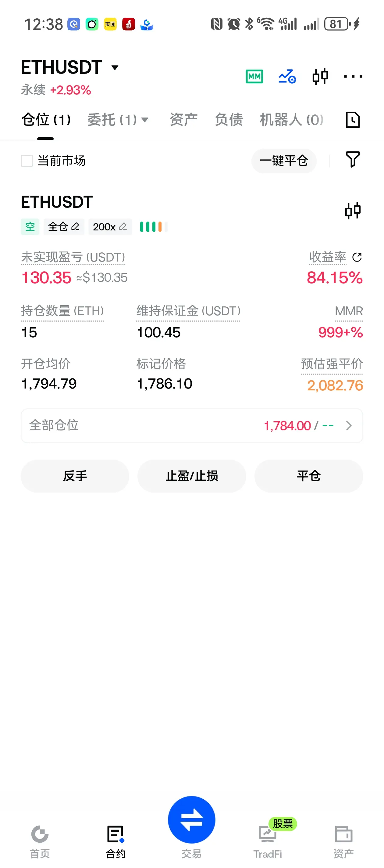
Task: Open candlestick chart icon in top header
Action: (320, 77)
